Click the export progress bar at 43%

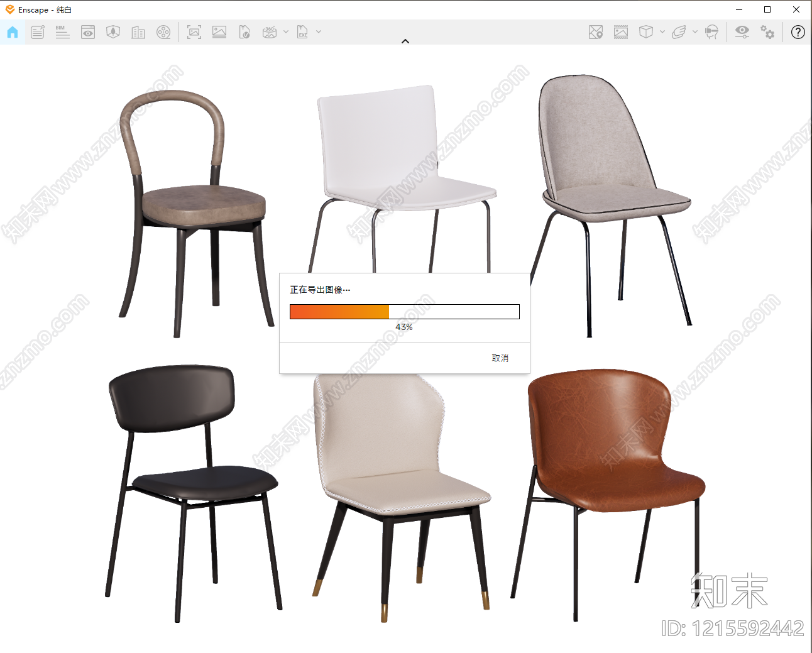point(405,312)
